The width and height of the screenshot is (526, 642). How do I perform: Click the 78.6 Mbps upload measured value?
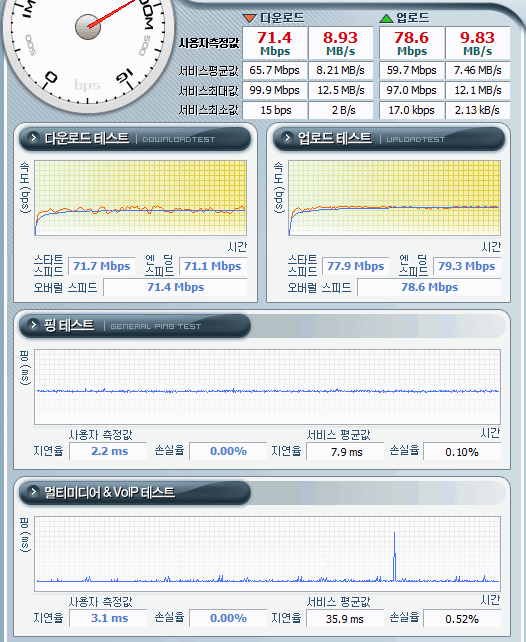pos(411,43)
